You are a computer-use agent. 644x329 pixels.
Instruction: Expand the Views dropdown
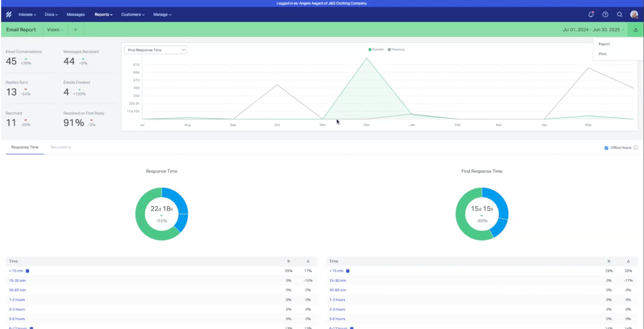(x=55, y=30)
